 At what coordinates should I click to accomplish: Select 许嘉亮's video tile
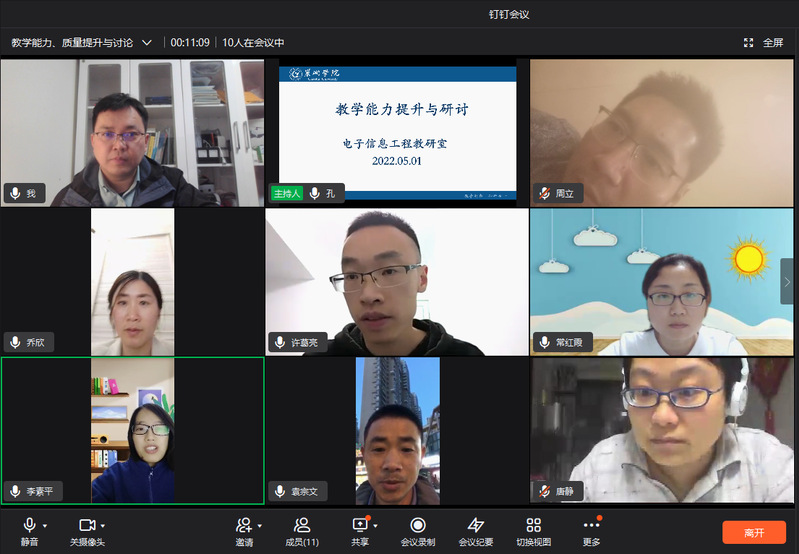(397, 282)
